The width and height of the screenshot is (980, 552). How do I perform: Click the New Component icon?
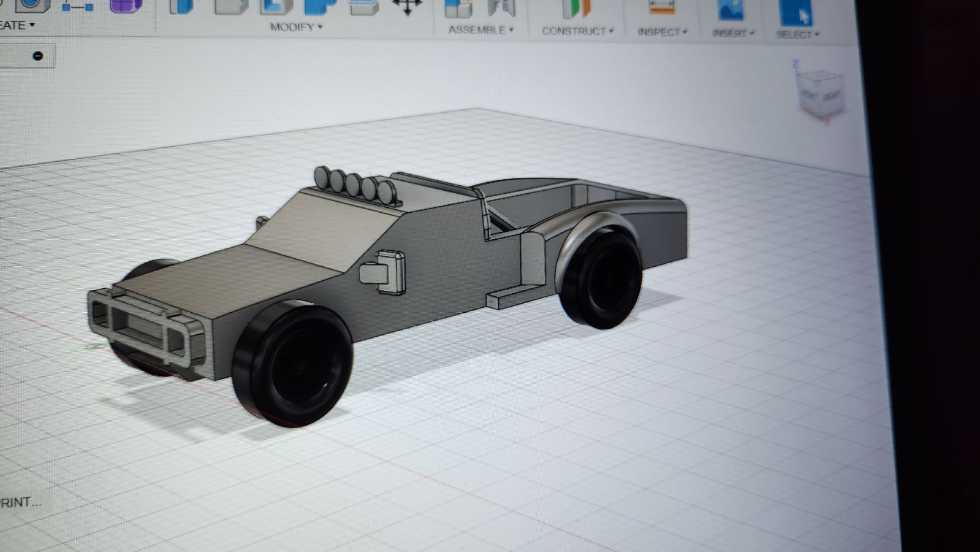[458, 8]
